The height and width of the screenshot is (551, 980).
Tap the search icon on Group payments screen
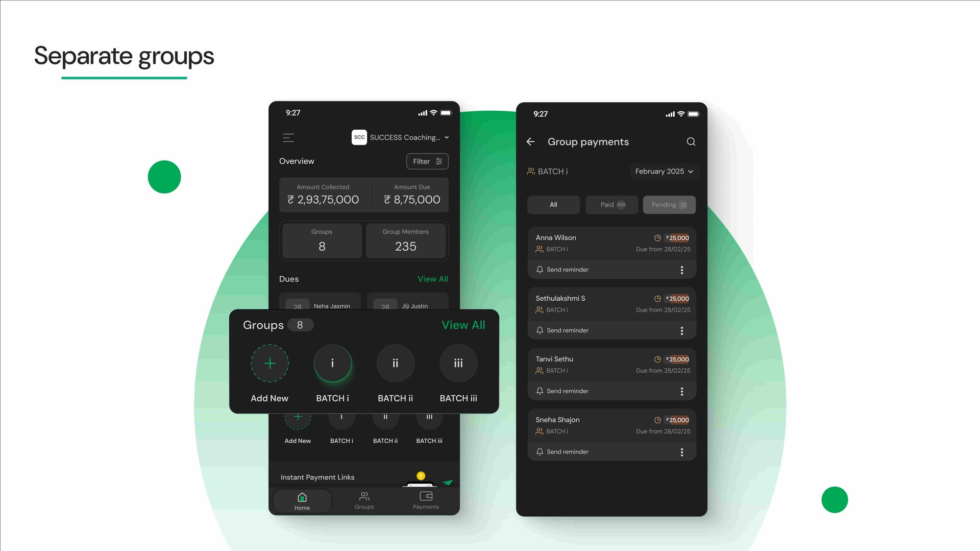point(690,141)
